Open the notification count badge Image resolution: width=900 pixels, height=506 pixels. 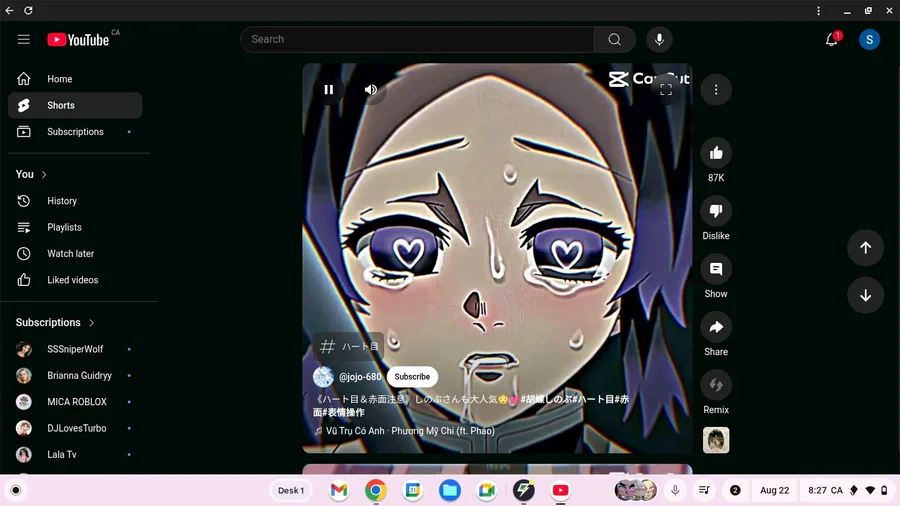pos(735,490)
